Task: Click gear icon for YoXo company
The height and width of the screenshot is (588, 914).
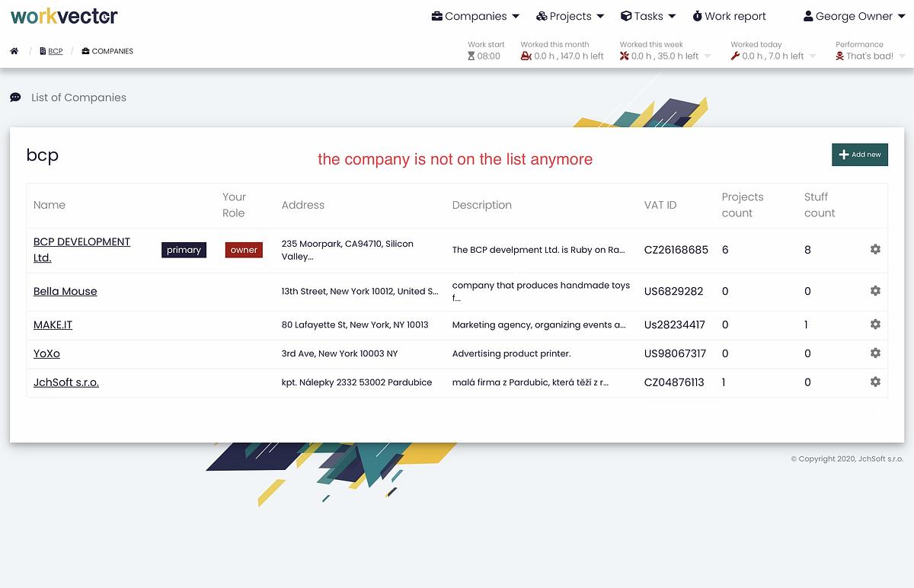Action: [x=875, y=353]
